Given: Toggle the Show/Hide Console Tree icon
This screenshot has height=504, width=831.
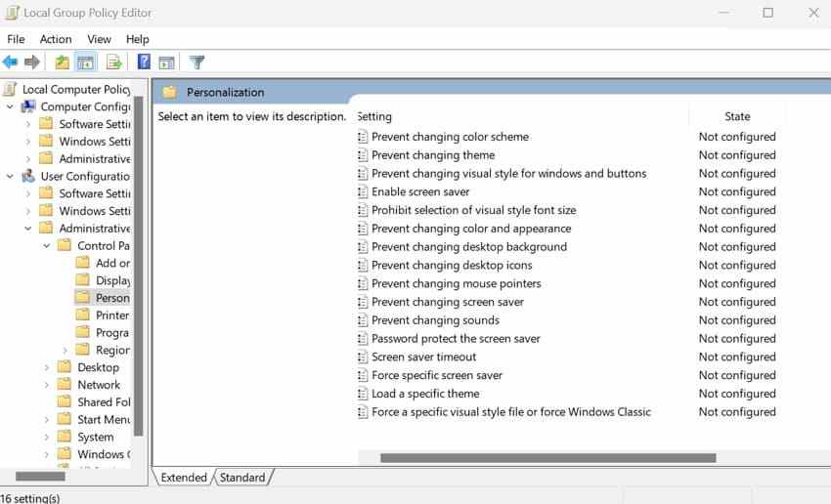Looking at the screenshot, I should (85, 62).
